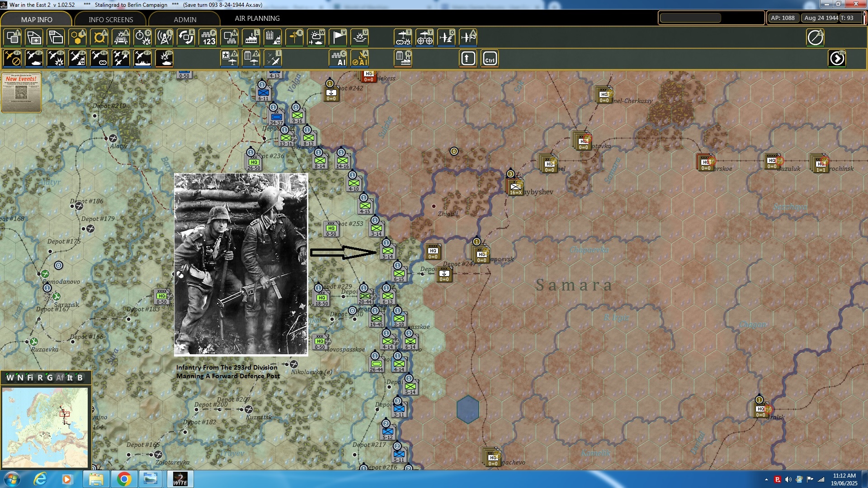Click the aircraft flag icon (A)
This screenshot has width=868, height=488.
click(468, 38)
